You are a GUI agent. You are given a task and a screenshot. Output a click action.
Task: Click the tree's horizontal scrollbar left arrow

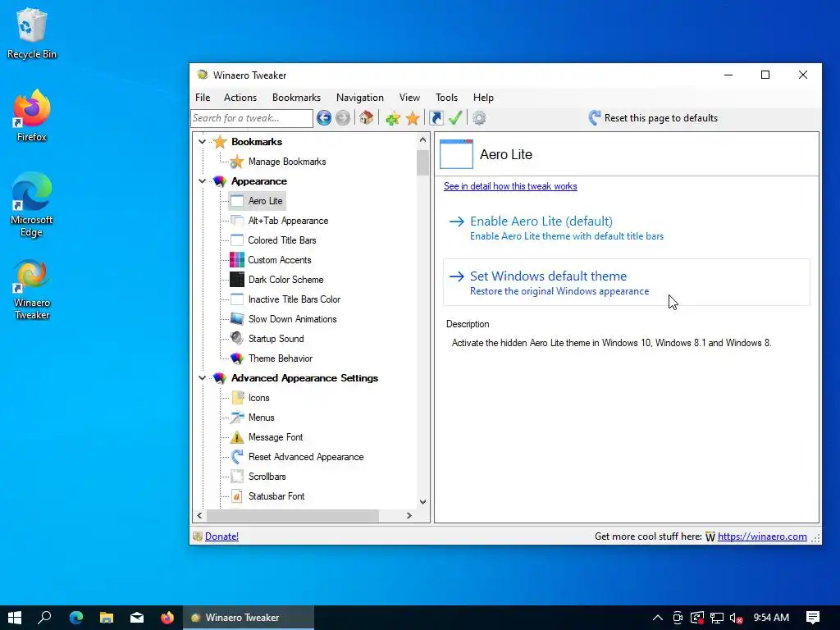point(200,515)
